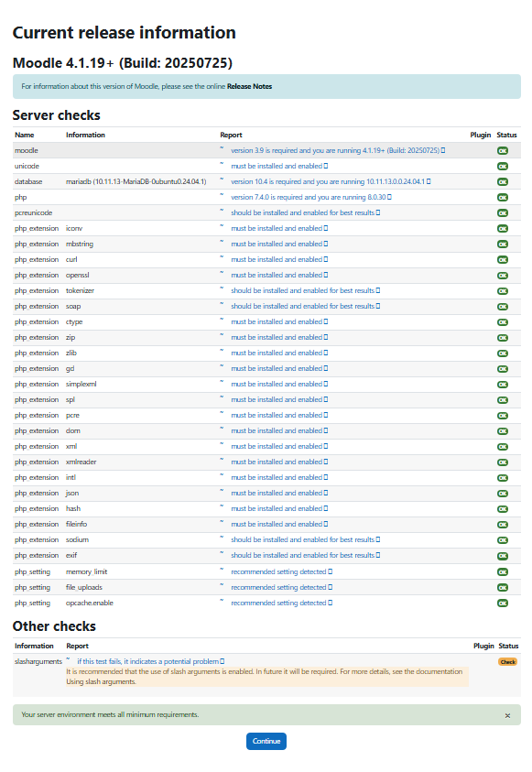Open the tokenizer extension report link
532x772 pixels.
(x=305, y=291)
